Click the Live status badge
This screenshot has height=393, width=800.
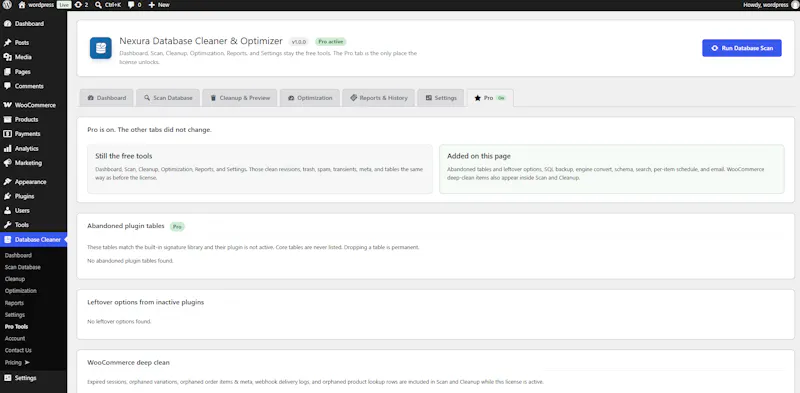pyautogui.click(x=64, y=5)
